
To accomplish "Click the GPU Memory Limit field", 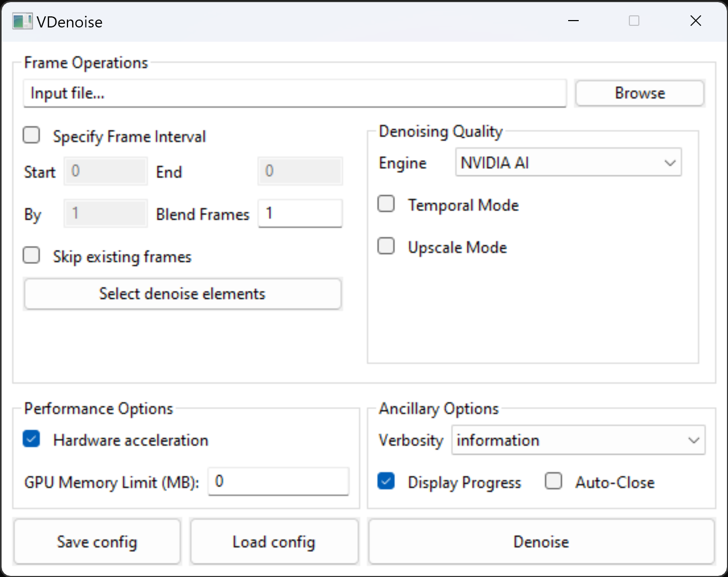I will (x=278, y=481).
